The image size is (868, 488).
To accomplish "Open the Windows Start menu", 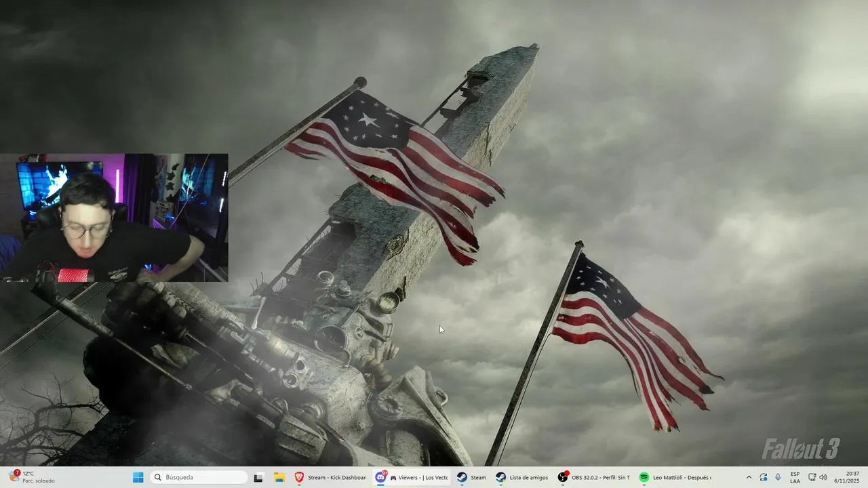I will tap(138, 477).
